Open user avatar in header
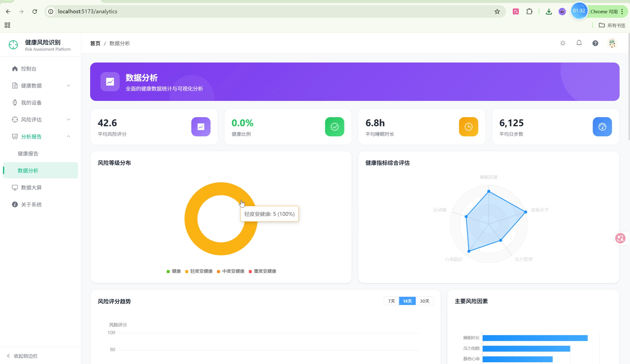The image size is (630, 364). 612,43
